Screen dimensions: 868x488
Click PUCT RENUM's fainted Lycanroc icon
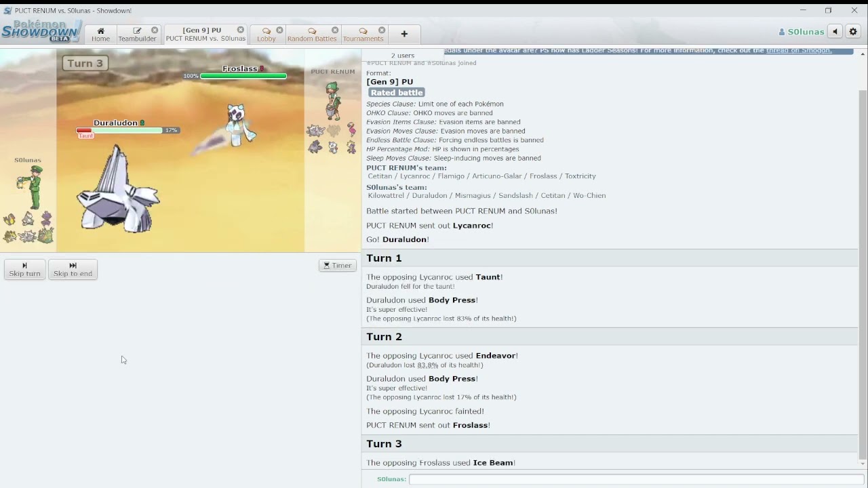click(x=333, y=130)
